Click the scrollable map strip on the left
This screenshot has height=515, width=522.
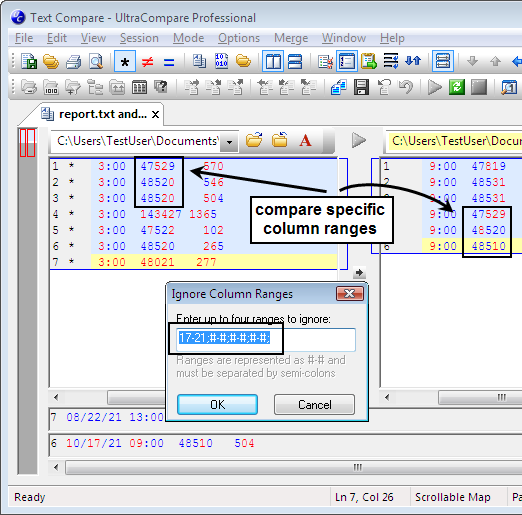click(x=27, y=300)
